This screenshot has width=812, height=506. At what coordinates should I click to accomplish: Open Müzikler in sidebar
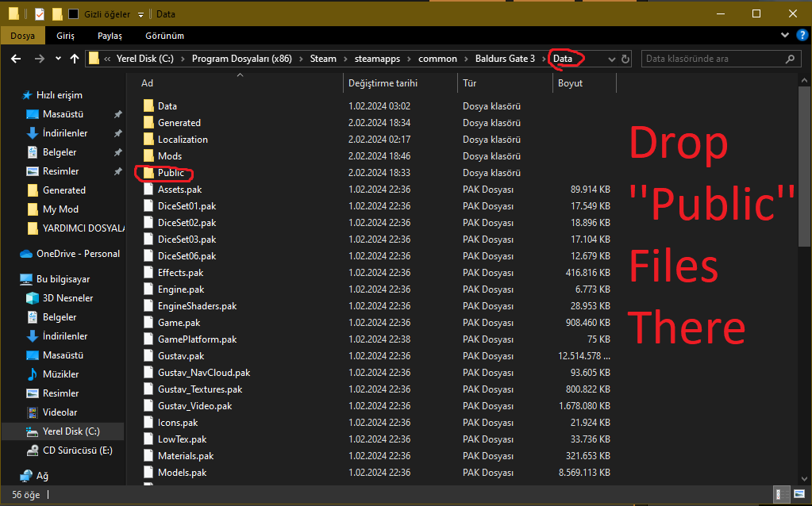point(60,374)
